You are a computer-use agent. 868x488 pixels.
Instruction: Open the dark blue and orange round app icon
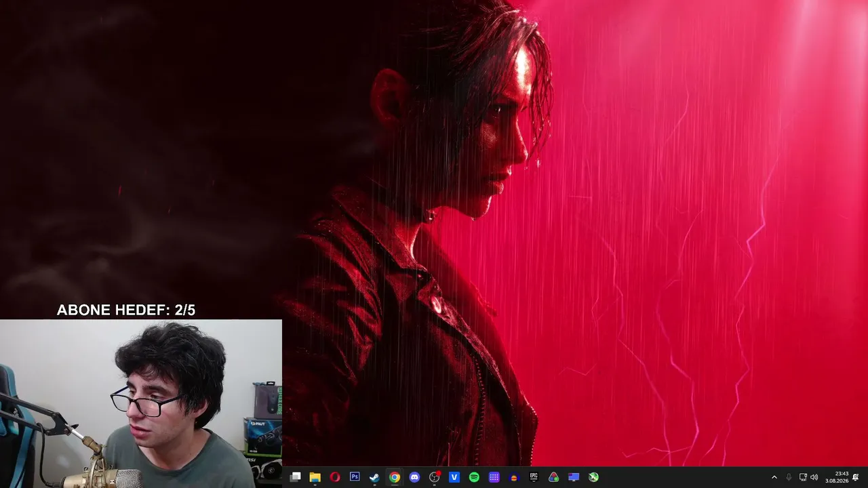click(x=514, y=477)
